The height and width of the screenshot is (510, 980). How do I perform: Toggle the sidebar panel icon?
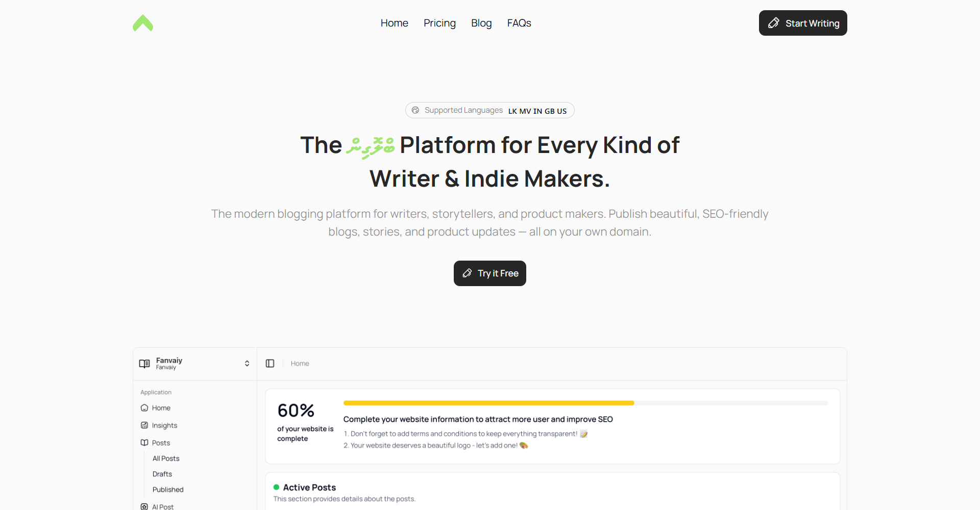pyautogui.click(x=270, y=364)
